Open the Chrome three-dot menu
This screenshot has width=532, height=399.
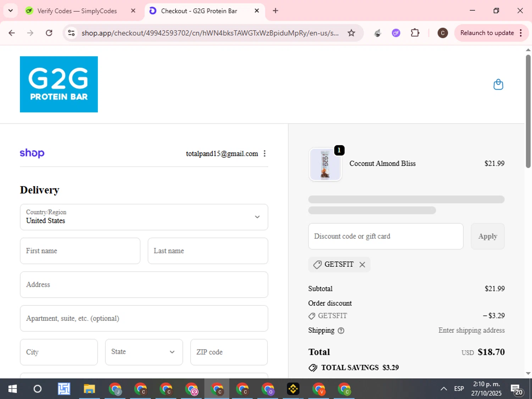[521, 33]
